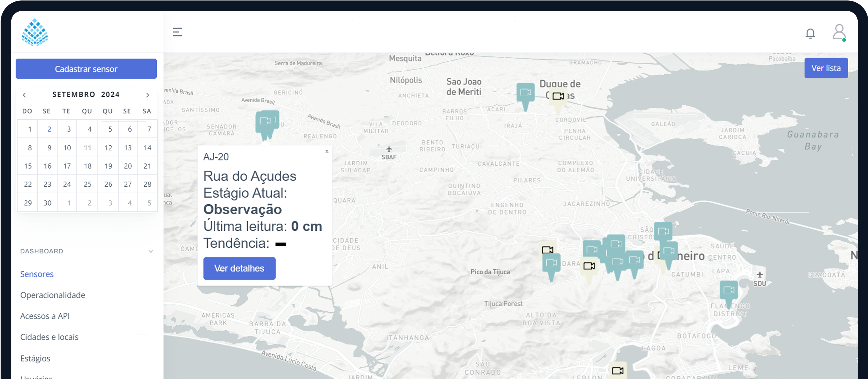The width and height of the screenshot is (868, 379).
Task: Click the camera marker near São Conrado at bottom
Action: [x=617, y=370]
